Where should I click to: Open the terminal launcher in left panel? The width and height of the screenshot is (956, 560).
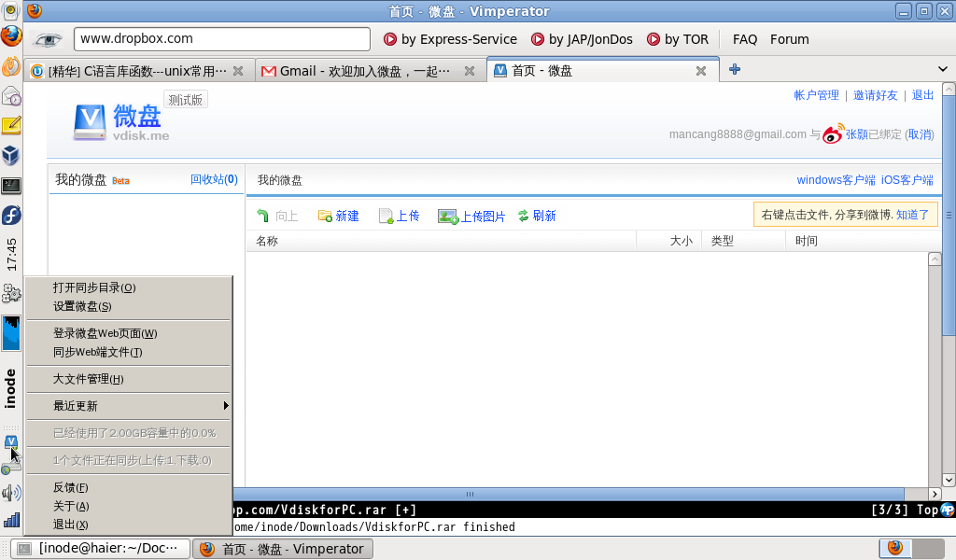pos(11,185)
